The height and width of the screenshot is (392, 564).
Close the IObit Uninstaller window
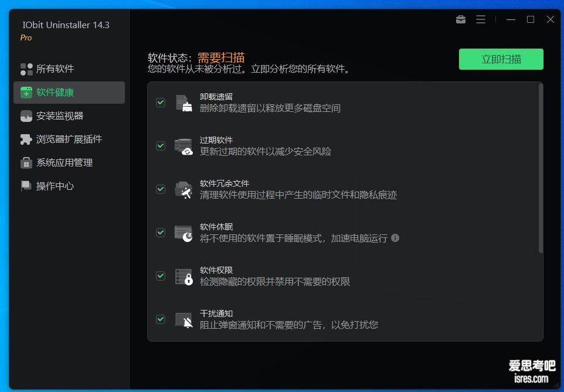(551, 19)
